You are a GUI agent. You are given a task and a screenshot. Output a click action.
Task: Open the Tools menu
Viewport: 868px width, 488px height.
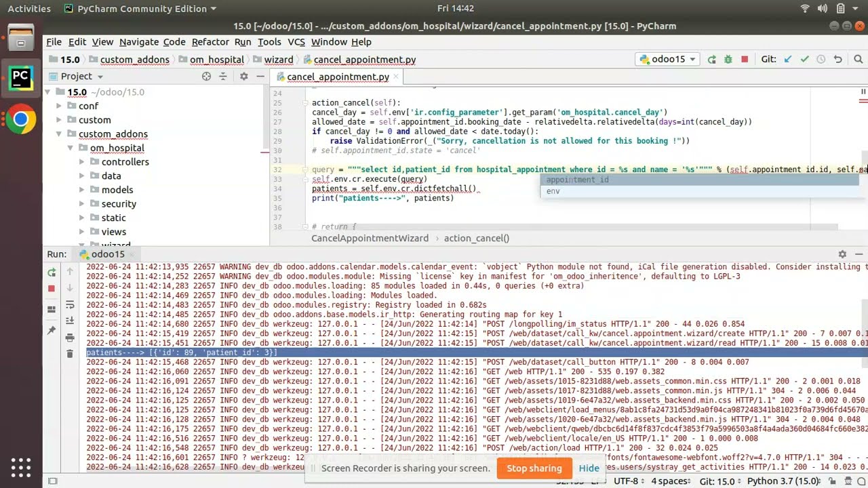coord(269,42)
